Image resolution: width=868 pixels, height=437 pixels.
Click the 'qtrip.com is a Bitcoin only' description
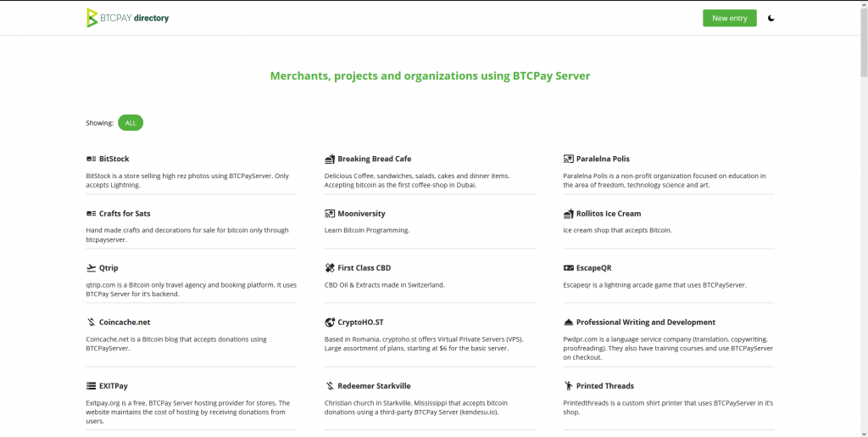point(191,289)
